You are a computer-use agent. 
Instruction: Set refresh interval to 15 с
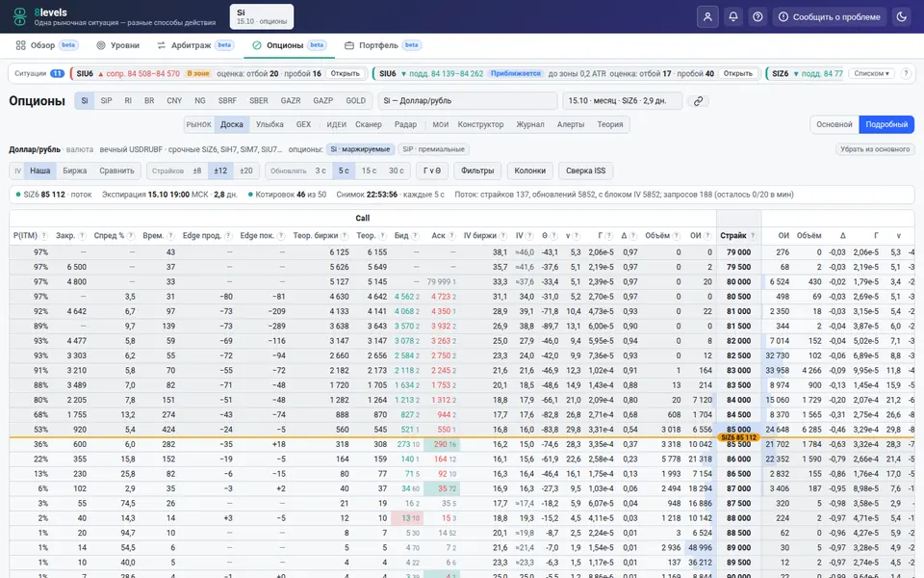coord(369,171)
